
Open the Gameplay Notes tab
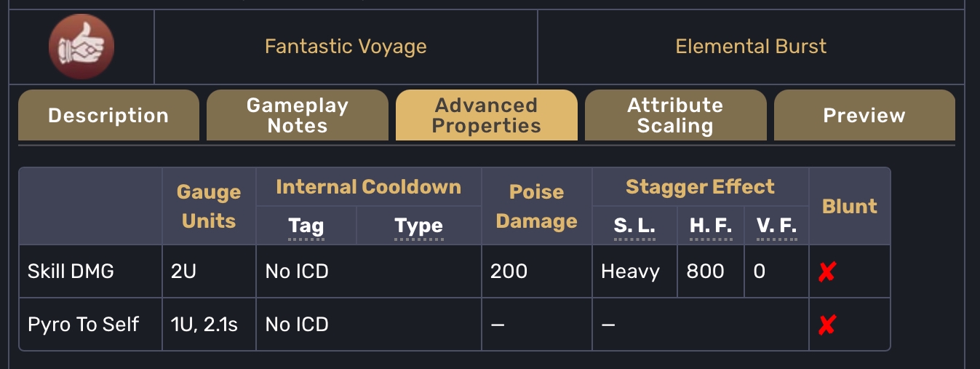point(298,116)
